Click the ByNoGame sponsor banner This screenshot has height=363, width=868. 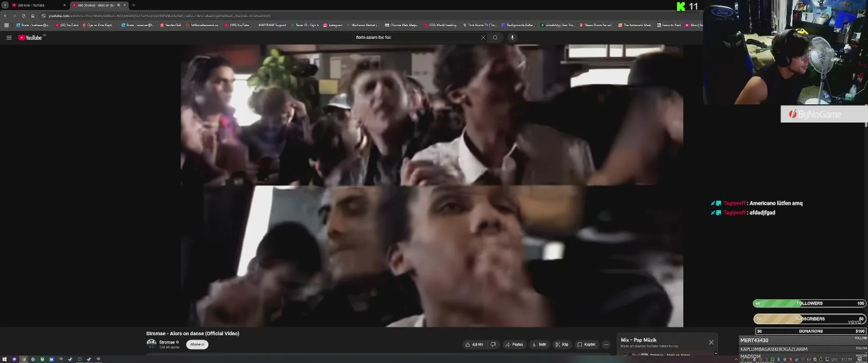824,114
